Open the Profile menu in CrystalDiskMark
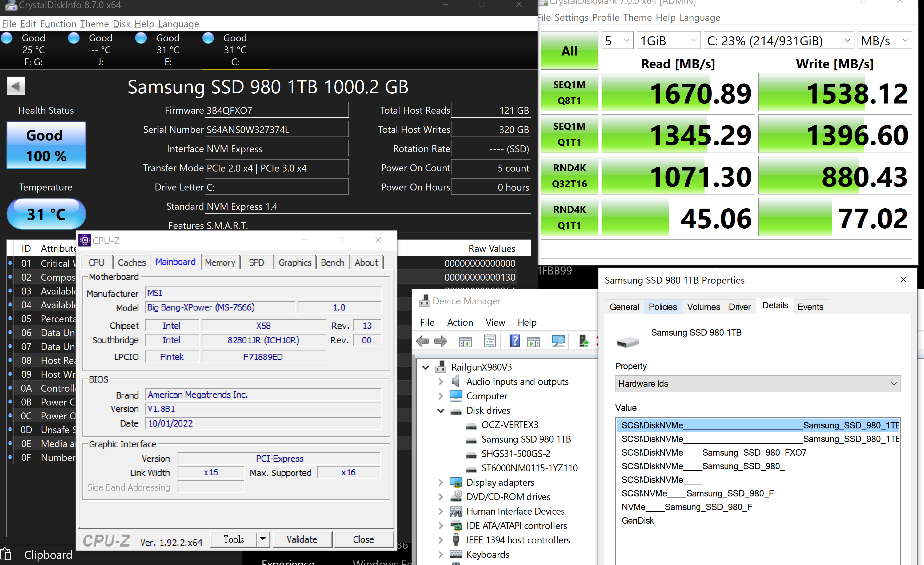The image size is (924, 565). tap(606, 18)
